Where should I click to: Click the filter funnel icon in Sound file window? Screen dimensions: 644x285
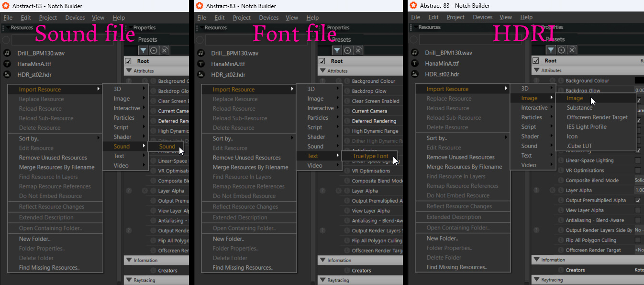pos(143,50)
